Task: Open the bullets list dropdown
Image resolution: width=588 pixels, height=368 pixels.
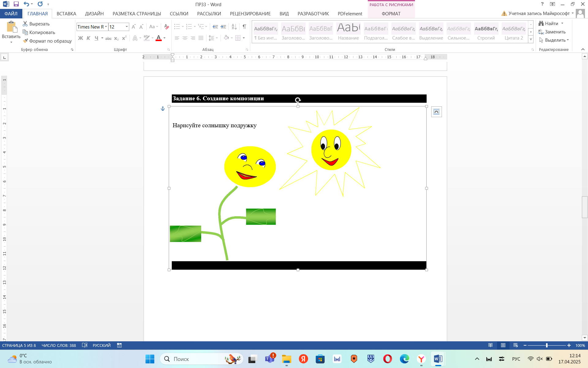Action: pos(183,27)
